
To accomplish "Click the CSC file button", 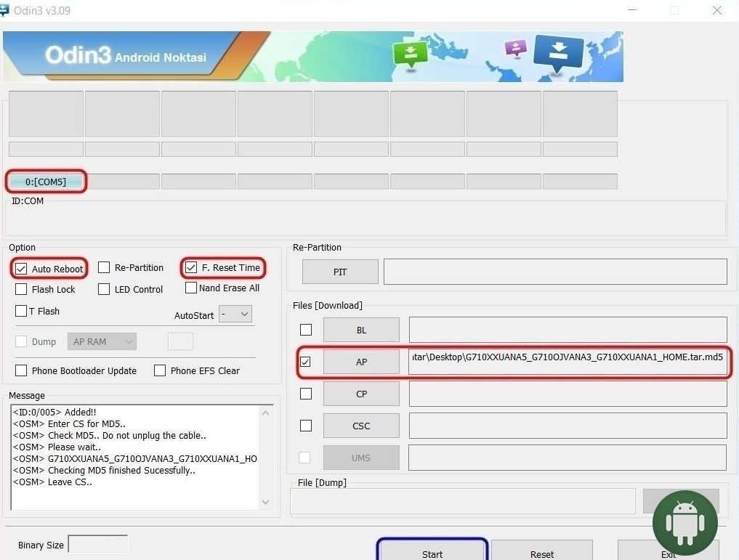I will 361,426.
